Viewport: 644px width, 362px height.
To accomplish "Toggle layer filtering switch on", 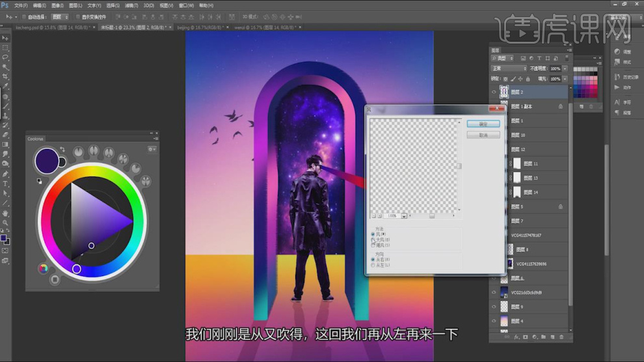I will coord(567,59).
